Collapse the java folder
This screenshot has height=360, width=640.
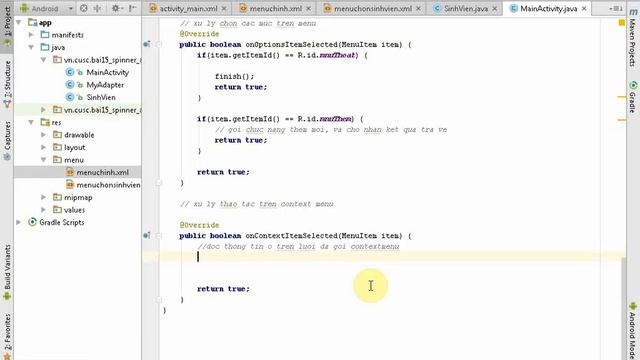click(31, 47)
